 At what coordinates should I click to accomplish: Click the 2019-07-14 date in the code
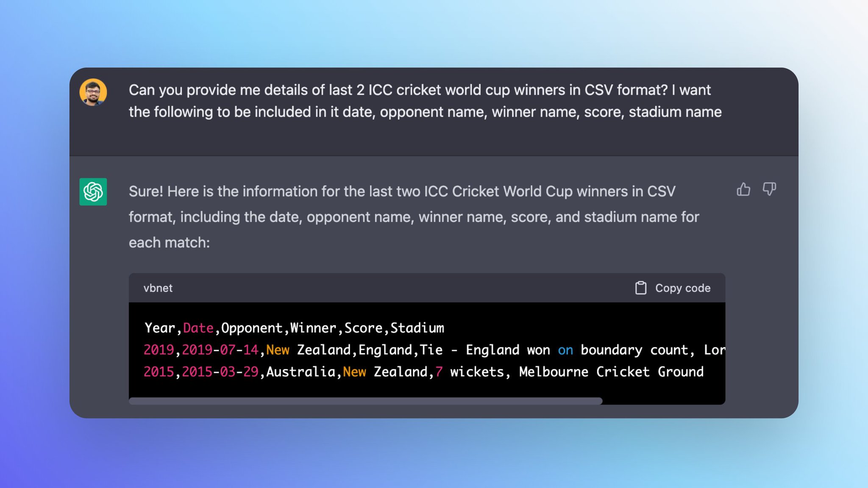pyautogui.click(x=220, y=350)
